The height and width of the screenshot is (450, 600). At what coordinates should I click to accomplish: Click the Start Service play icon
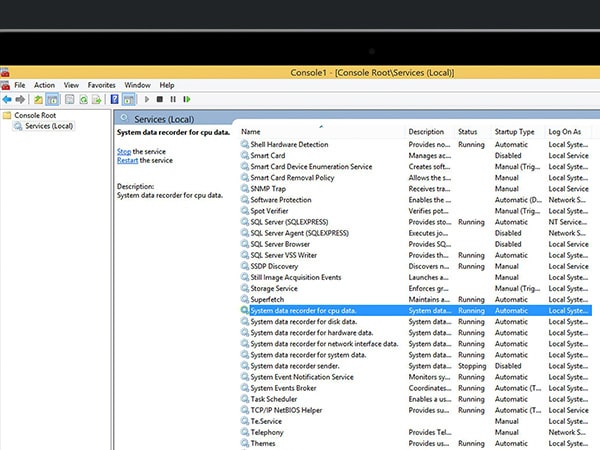(x=147, y=99)
